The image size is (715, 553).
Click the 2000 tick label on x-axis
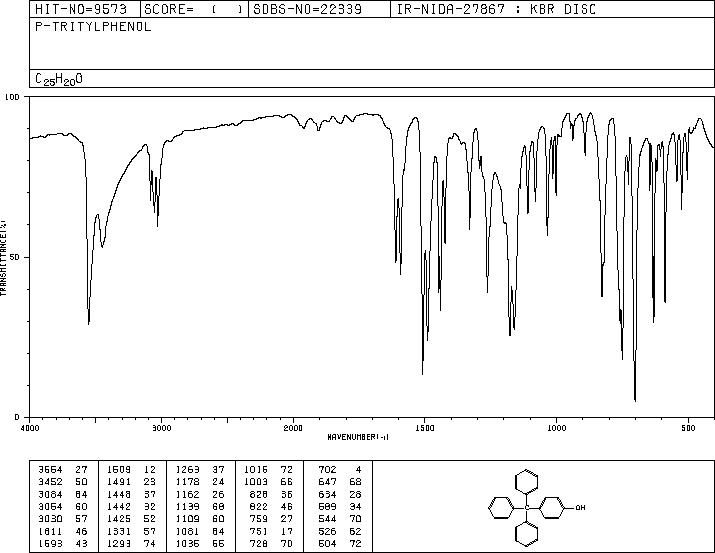coord(293,428)
